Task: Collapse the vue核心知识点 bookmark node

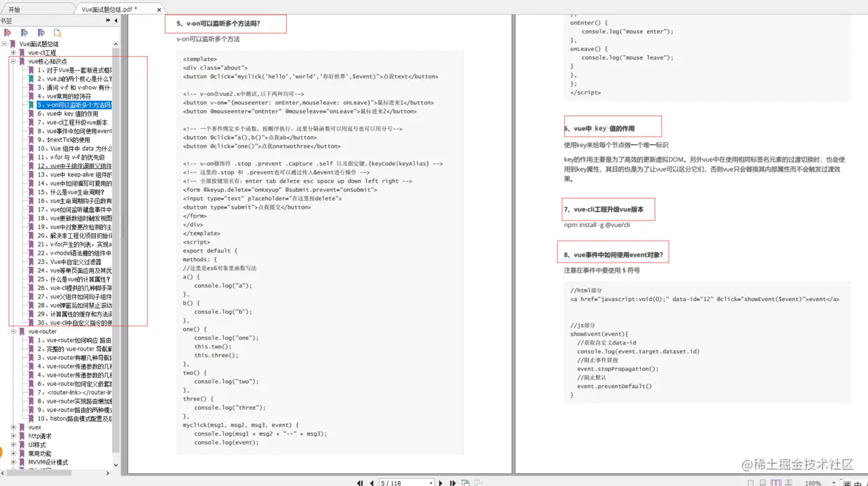Action: click(x=13, y=62)
